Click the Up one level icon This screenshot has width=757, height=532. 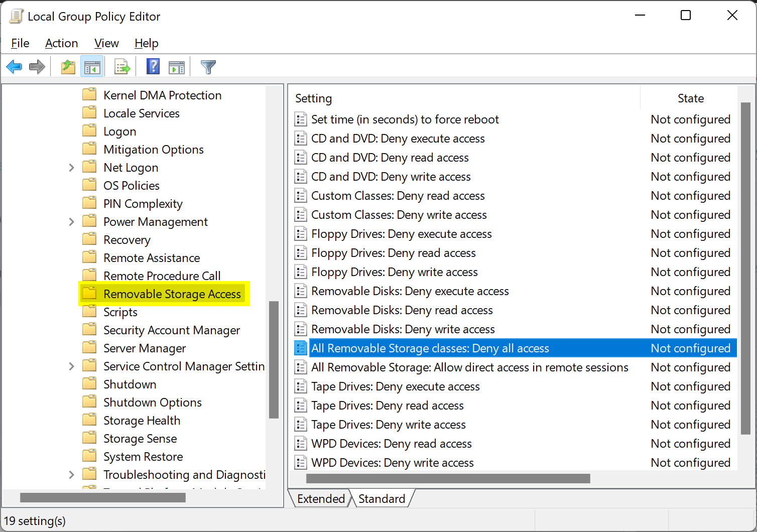(68, 66)
